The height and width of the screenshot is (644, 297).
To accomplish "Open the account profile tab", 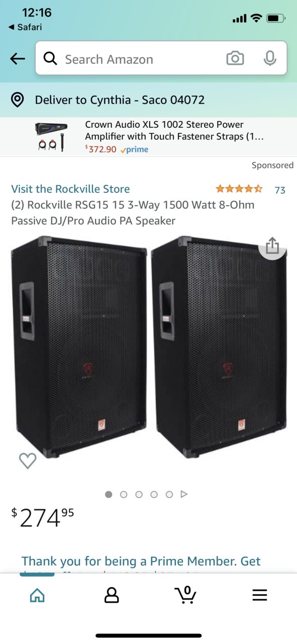I will pyautogui.click(x=112, y=596).
